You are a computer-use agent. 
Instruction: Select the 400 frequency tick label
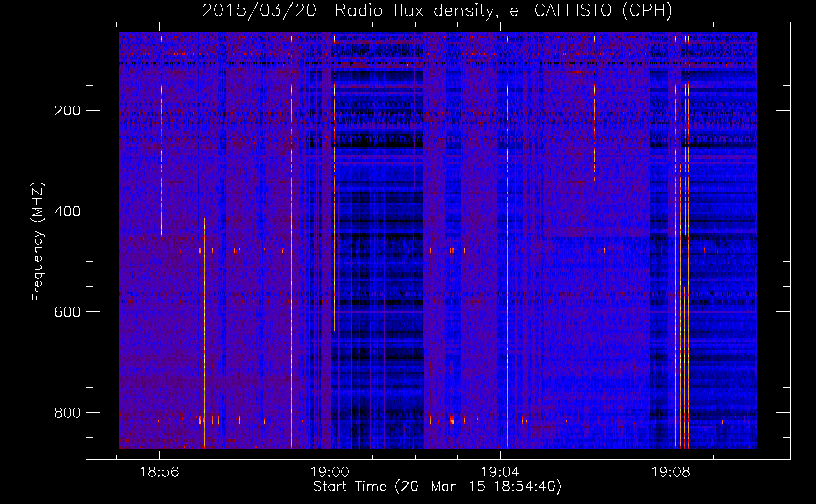68,211
